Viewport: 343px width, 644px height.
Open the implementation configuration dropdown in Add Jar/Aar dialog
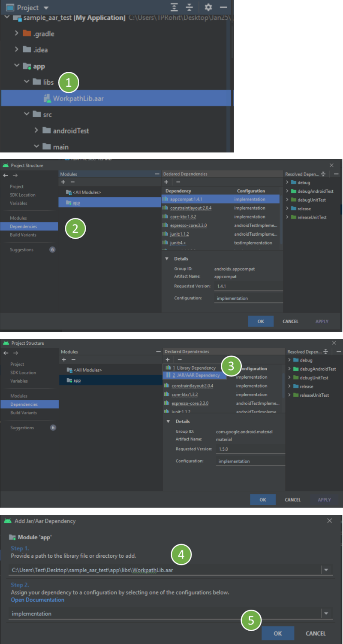coord(326,614)
